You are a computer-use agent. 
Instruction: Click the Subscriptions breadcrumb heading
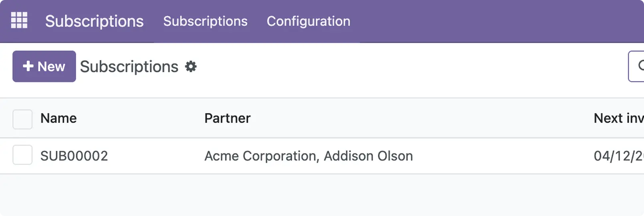click(129, 67)
